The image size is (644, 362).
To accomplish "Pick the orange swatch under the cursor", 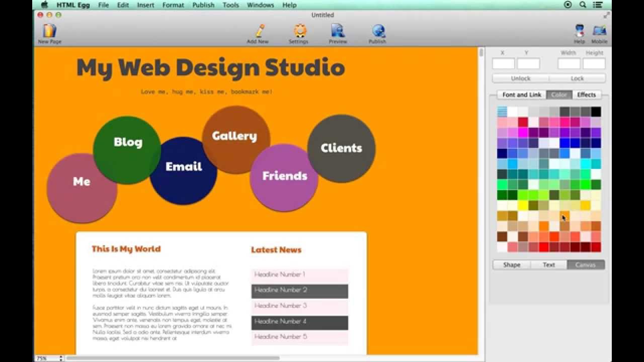I will pos(565,216).
